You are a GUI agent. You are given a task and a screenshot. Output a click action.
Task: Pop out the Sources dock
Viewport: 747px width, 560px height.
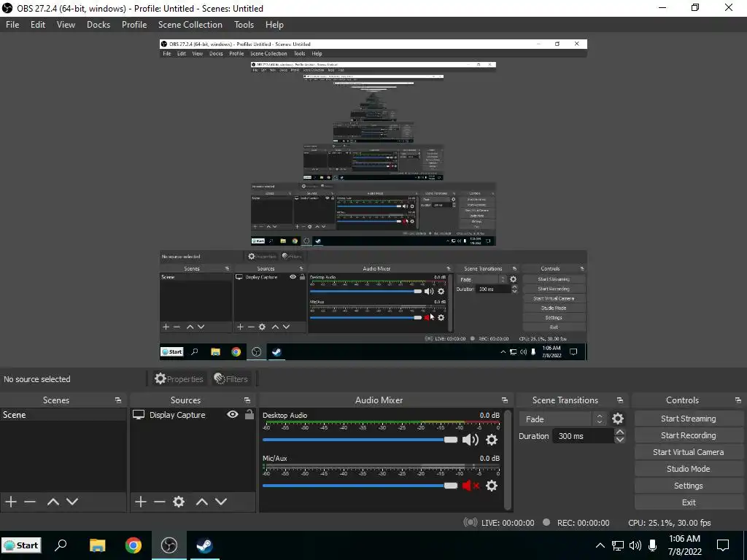(247, 400)
